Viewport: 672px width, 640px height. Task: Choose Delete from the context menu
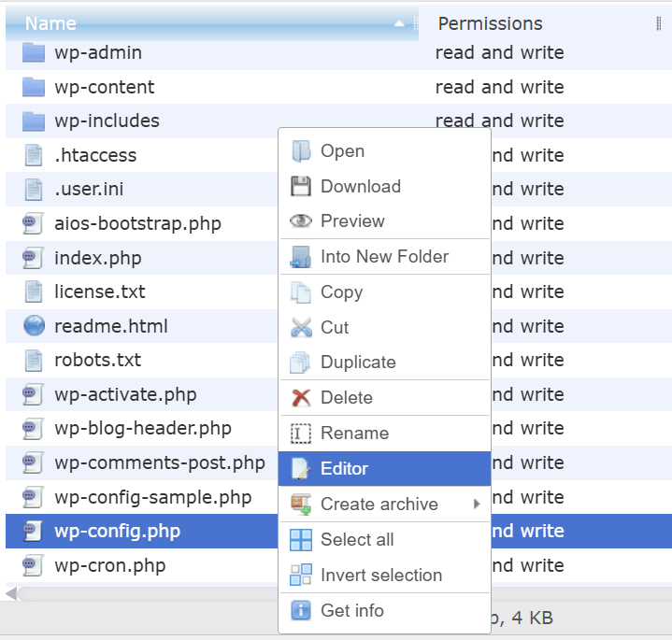pyautogui.click(x=384, y=397)
